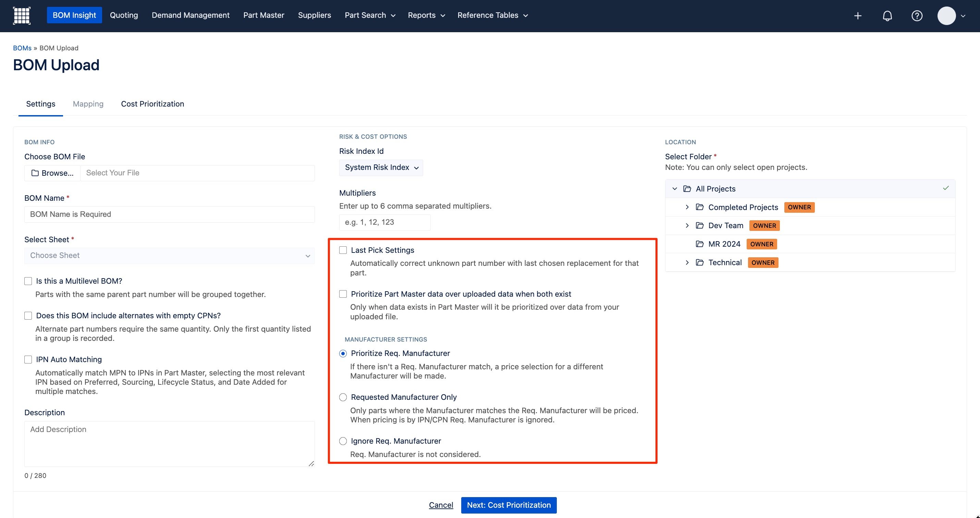Image resolution: width=980 pixels, height=518 pixels.
Task: Click the Cancel link
Action: 441,505
